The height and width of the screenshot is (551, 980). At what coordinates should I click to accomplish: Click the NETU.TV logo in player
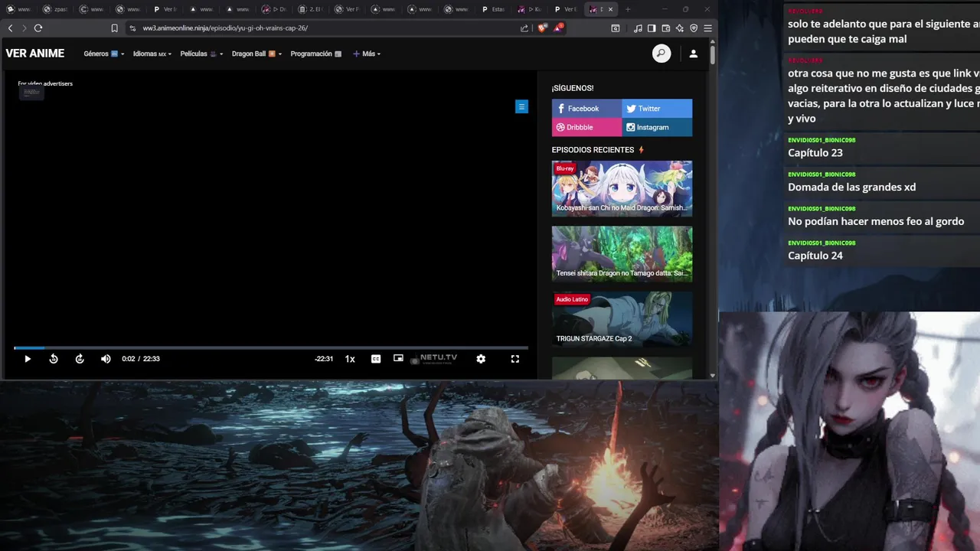pos(434,358)
